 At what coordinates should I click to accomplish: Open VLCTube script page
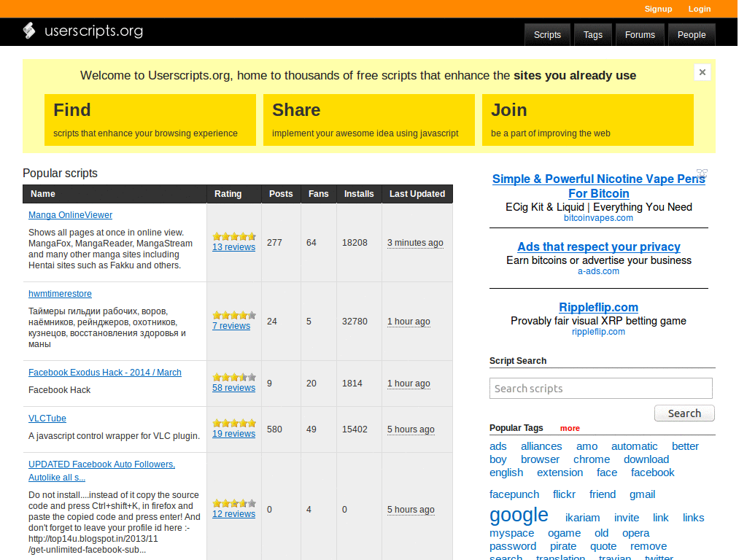coord(47,418)
